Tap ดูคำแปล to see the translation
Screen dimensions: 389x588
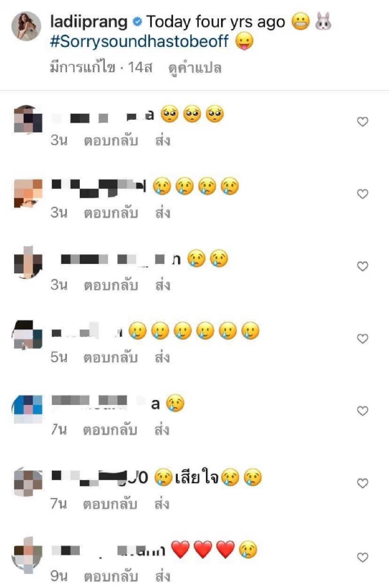point(195,68)
